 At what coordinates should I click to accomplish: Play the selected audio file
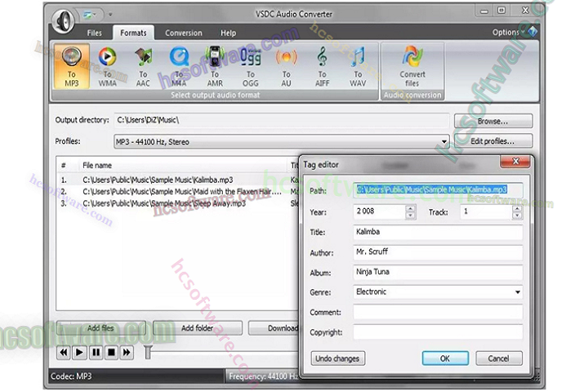(x=79, y=352)
